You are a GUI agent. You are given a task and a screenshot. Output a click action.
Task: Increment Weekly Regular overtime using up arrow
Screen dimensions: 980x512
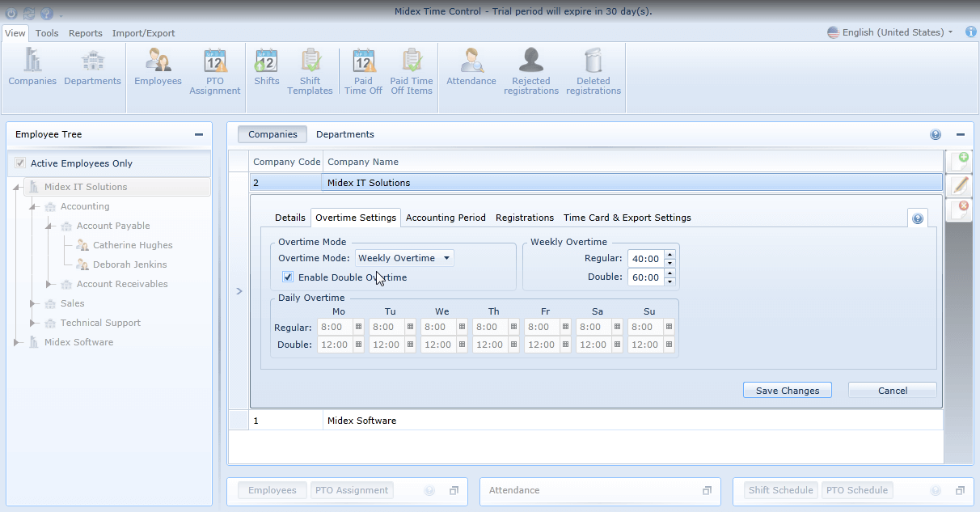tap(670, 254)
